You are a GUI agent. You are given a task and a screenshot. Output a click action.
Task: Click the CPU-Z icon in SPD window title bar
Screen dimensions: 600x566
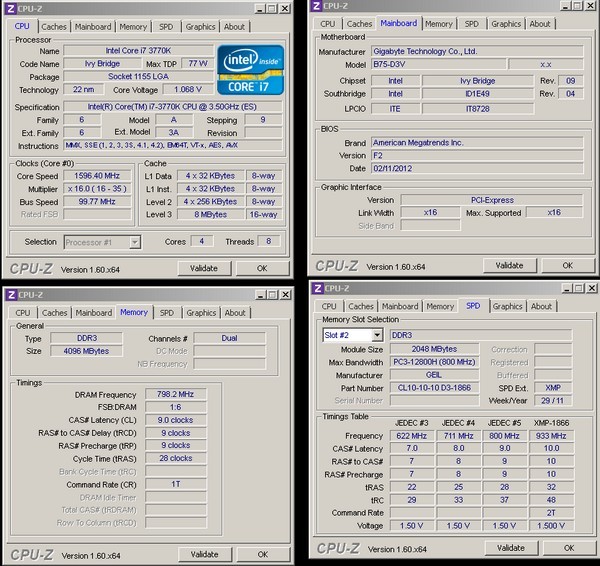[x=318, y=288]
